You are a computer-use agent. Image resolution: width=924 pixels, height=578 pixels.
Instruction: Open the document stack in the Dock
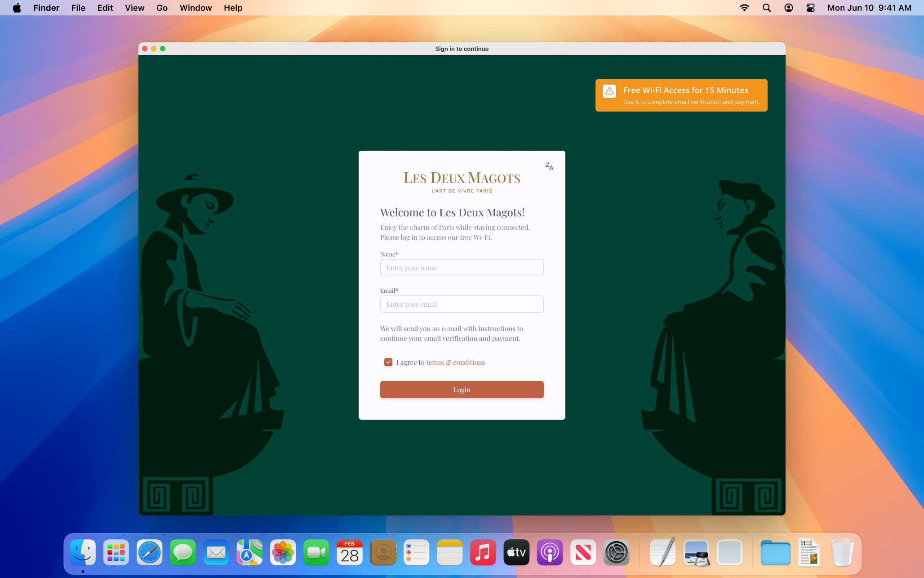click(x=809, y=552)
